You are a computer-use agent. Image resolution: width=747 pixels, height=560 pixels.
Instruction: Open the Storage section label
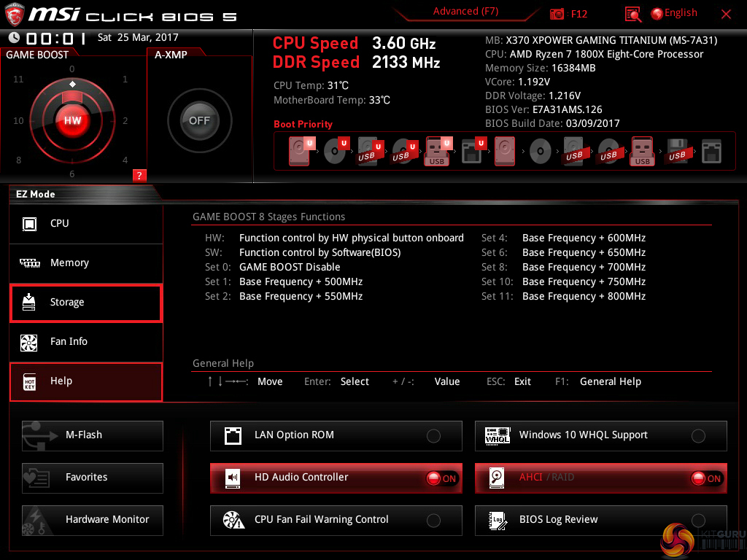[67, 303]
